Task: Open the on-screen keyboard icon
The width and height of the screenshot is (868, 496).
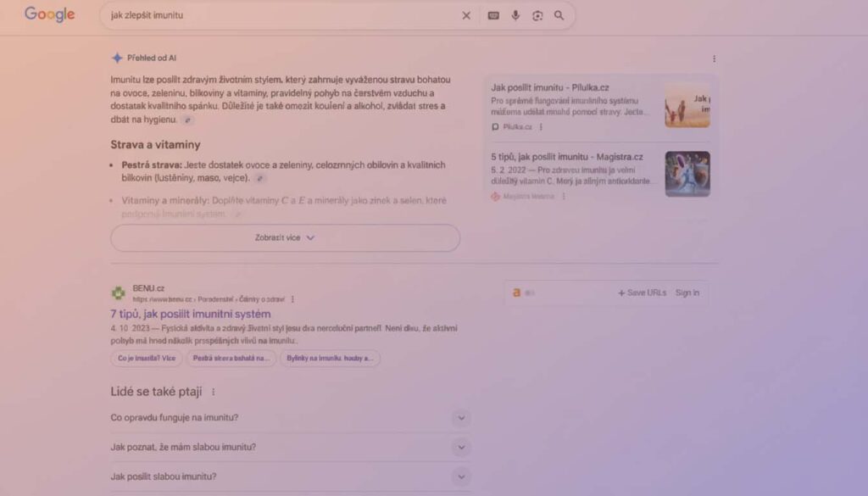Action: (494, 15)
